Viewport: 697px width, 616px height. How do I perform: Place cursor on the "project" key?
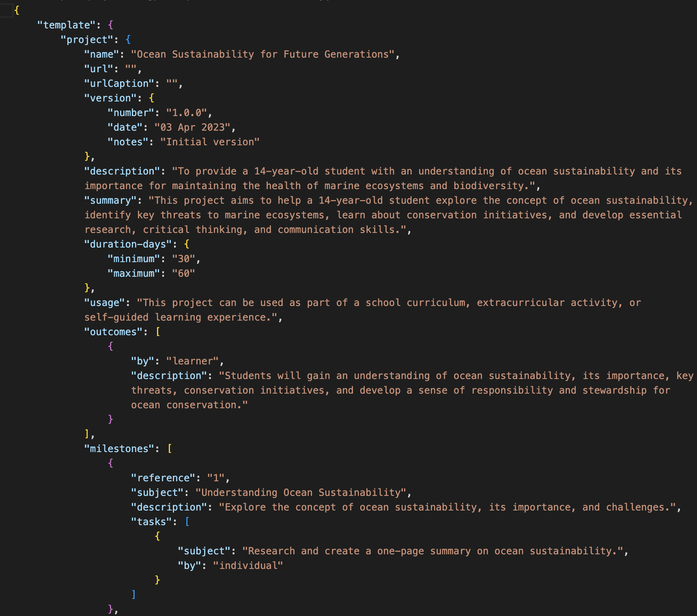coord(87,40)
